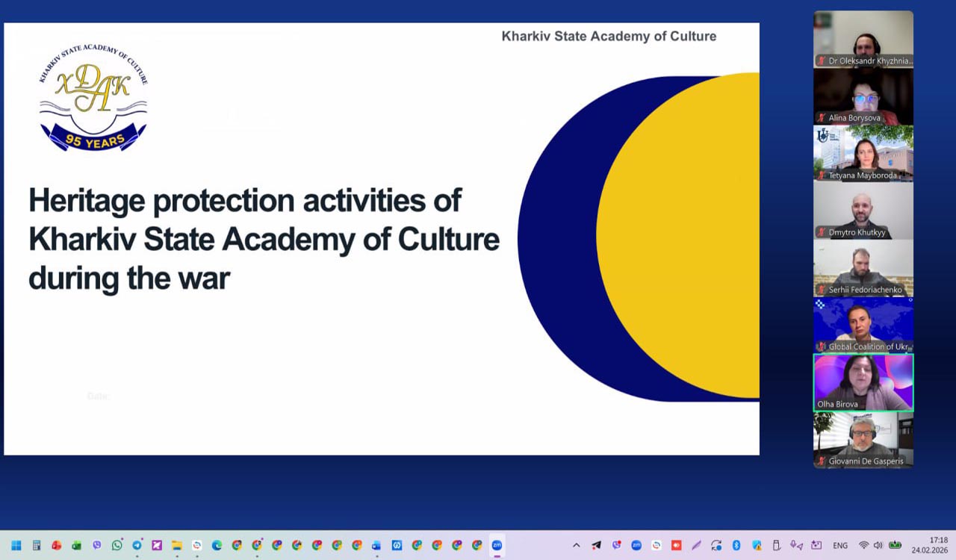Image resolution: width=956 pixels, height=560 pixels.
Task: Click the Bluetooth tray icon
Action: pyautogui.click(x=736, y=545)
